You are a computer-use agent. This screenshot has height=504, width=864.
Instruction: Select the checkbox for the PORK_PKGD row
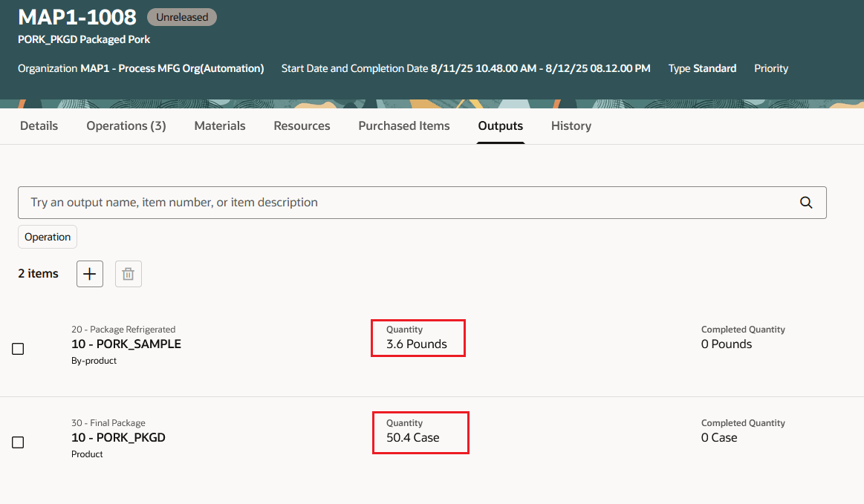click(18, 442)
